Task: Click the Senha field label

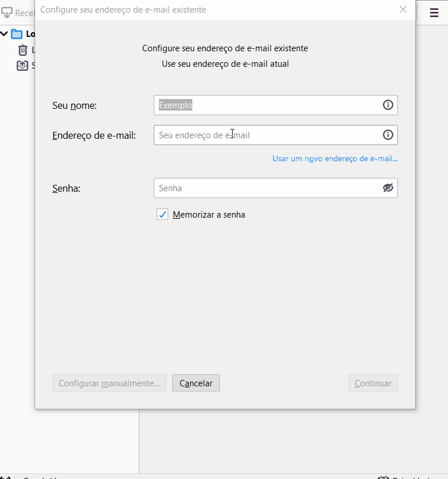Action: click(66, 188)
